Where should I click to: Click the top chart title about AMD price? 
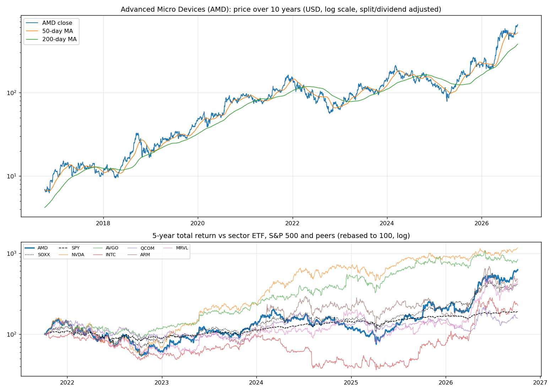tap(281, 9)
